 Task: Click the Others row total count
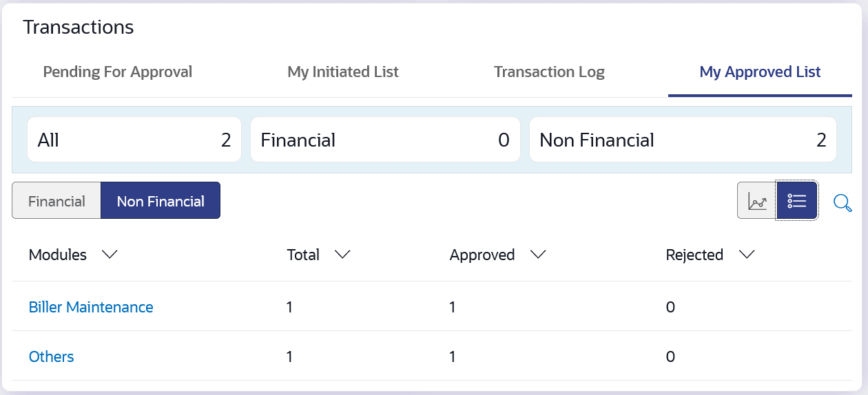290,356
